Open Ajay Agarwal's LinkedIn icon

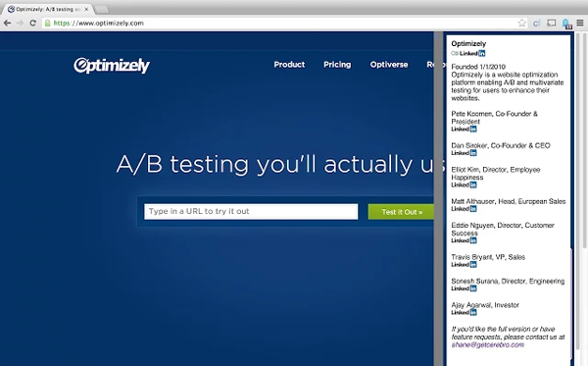(464, 313)
